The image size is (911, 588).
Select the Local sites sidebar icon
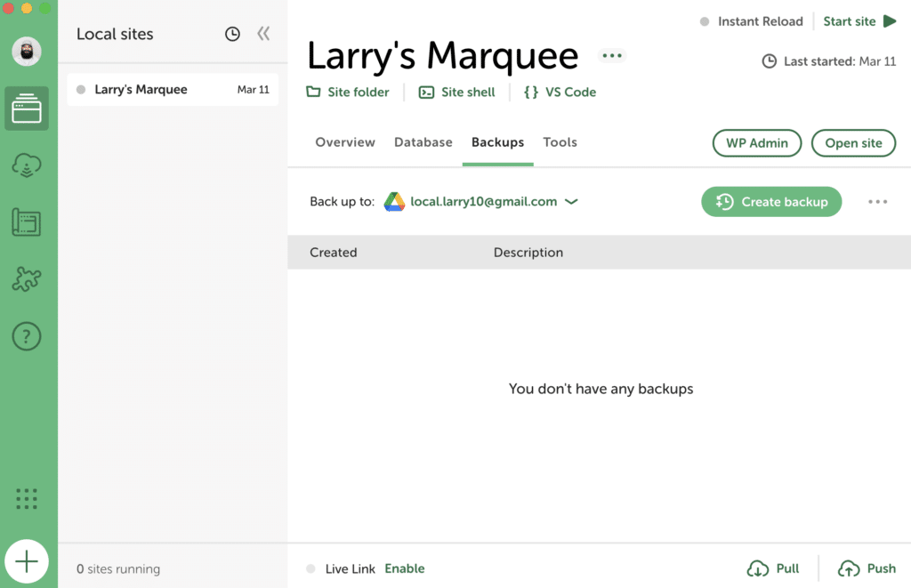click(27, 109)
